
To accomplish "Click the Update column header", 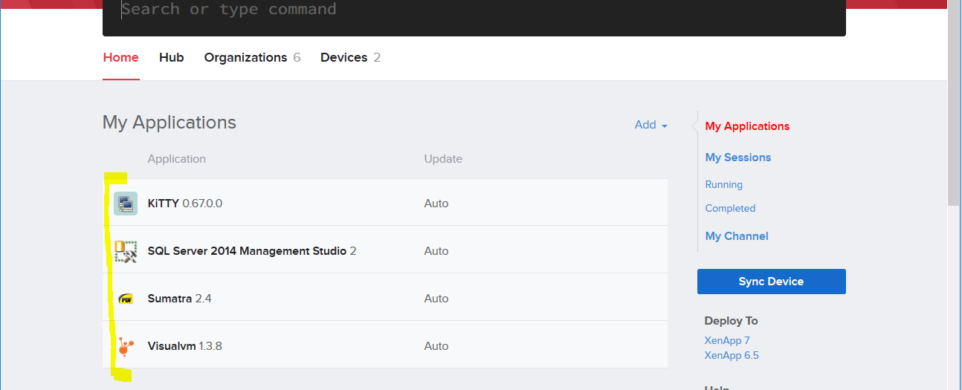I will click(443, 159).
